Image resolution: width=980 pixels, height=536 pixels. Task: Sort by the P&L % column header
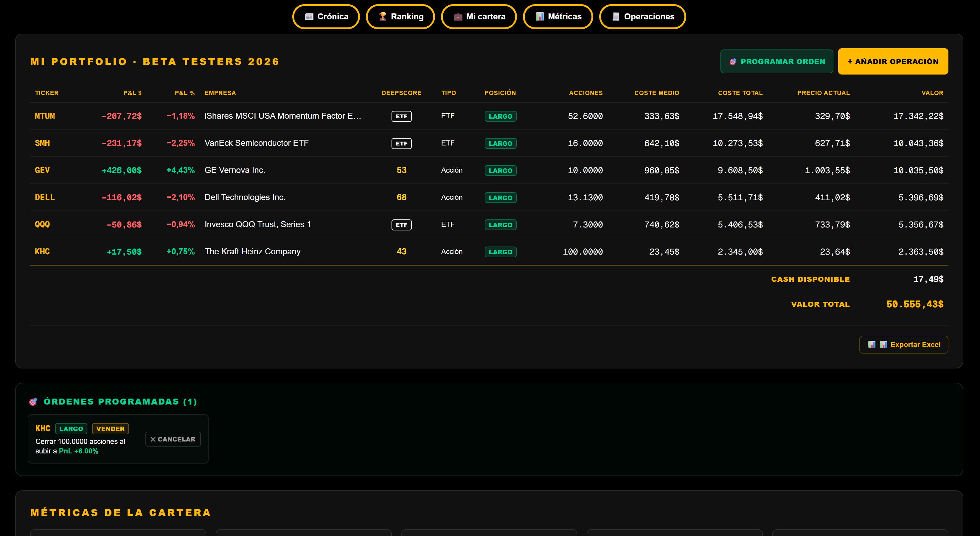[184, 93]
